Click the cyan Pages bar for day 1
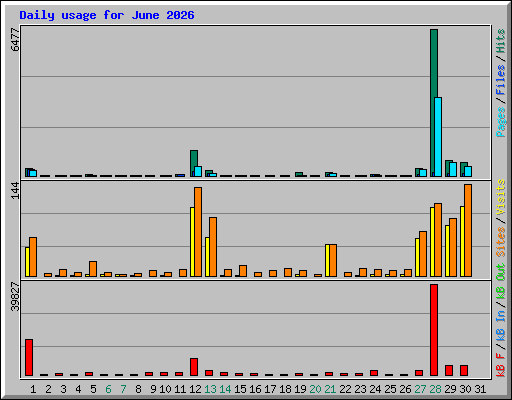 click(33, 173)
